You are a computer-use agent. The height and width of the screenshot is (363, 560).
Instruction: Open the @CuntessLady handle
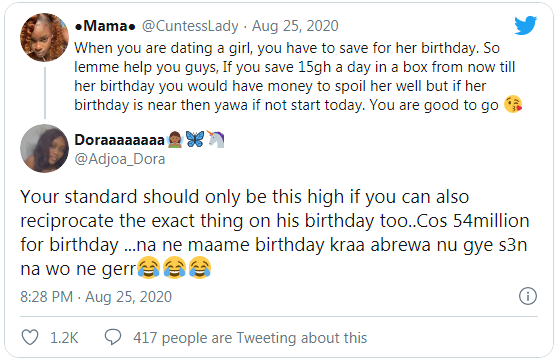(190, 26)
